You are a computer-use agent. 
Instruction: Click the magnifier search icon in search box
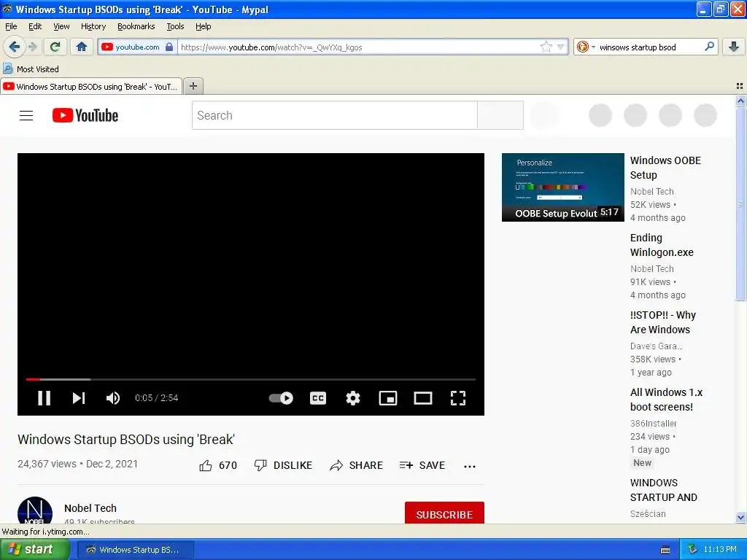[x=709, y=47]
